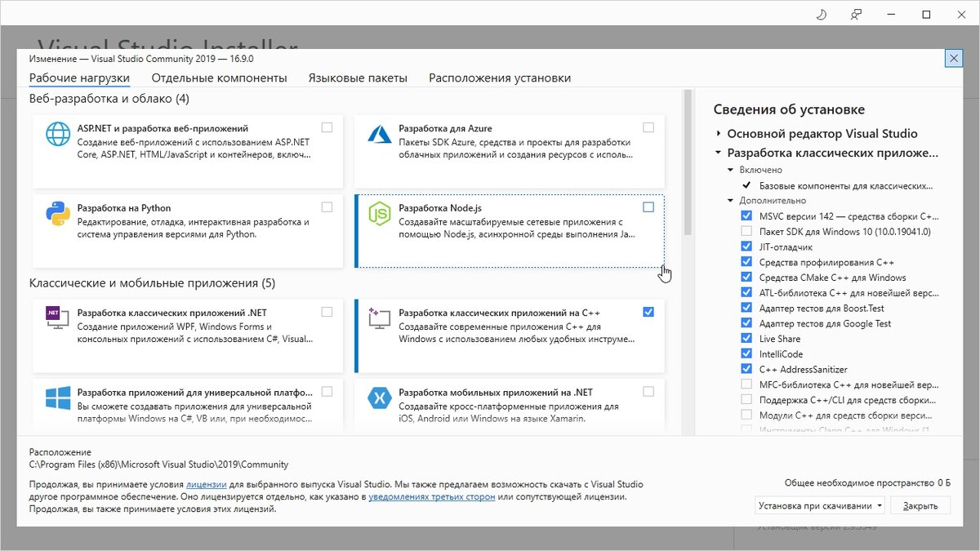This screenshot has height=551, width=980.
Task: Check the Universal Windows Platform workload
Action: (327, 391)
